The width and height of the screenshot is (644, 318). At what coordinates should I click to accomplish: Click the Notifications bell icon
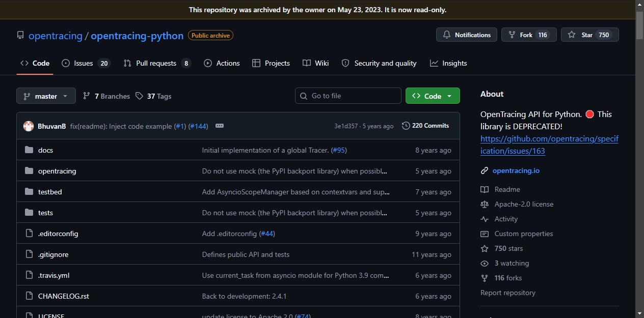(x=447, y=35)
